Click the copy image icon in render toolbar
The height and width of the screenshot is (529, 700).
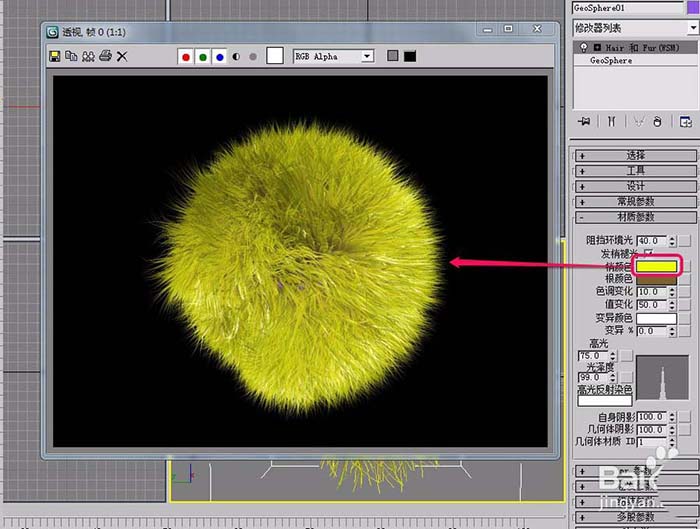[x=71, y=57]
